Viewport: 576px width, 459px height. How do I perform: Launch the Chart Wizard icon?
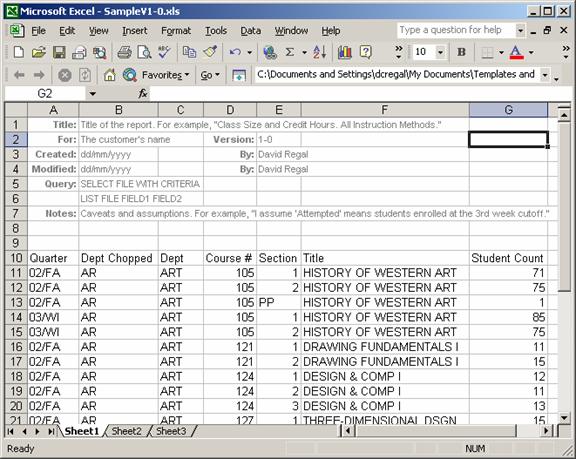345,52
